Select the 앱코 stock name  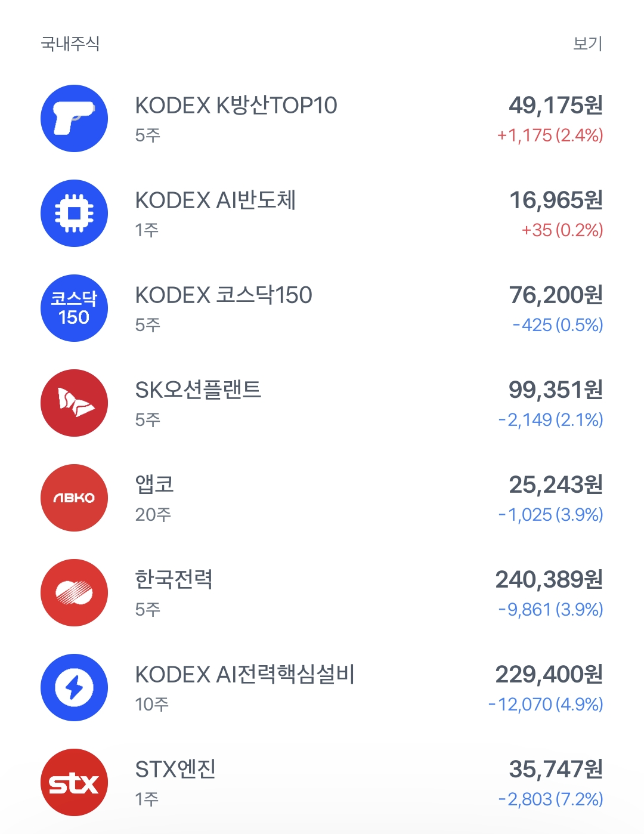pyautogui.click(x=154, y=484)
